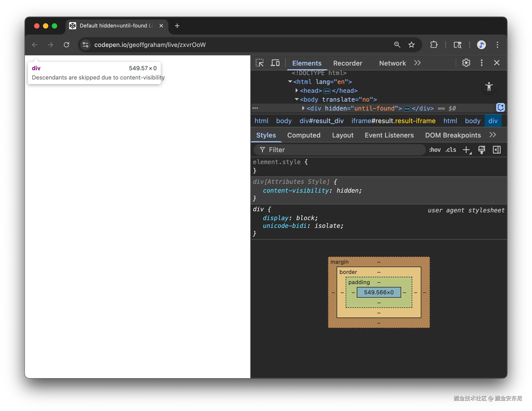This screenshot has width=532, height=411.
Task: Open DevTools settings gear
Action: click(x=466, y=63)
